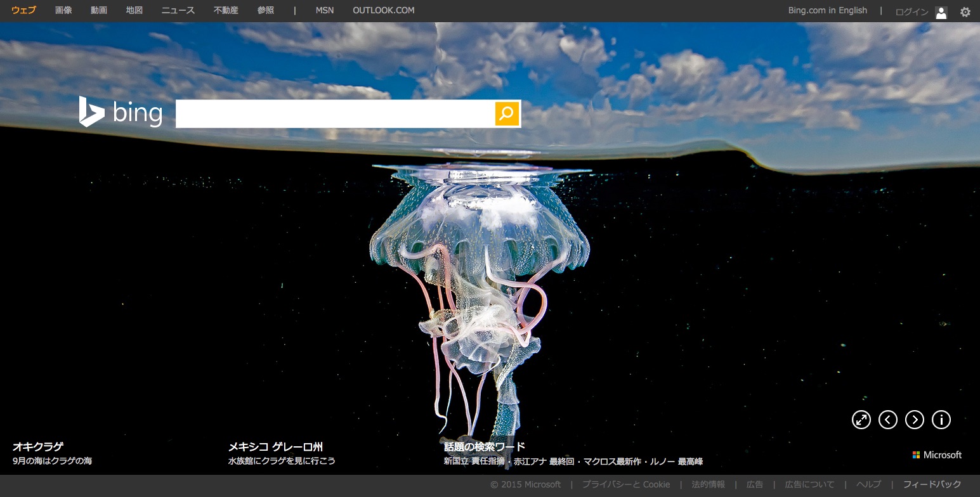Image resolution: width=980 pixels, height=497 pixels.
Task: Open the ニュース (News) tab
Action: [178, 10]
